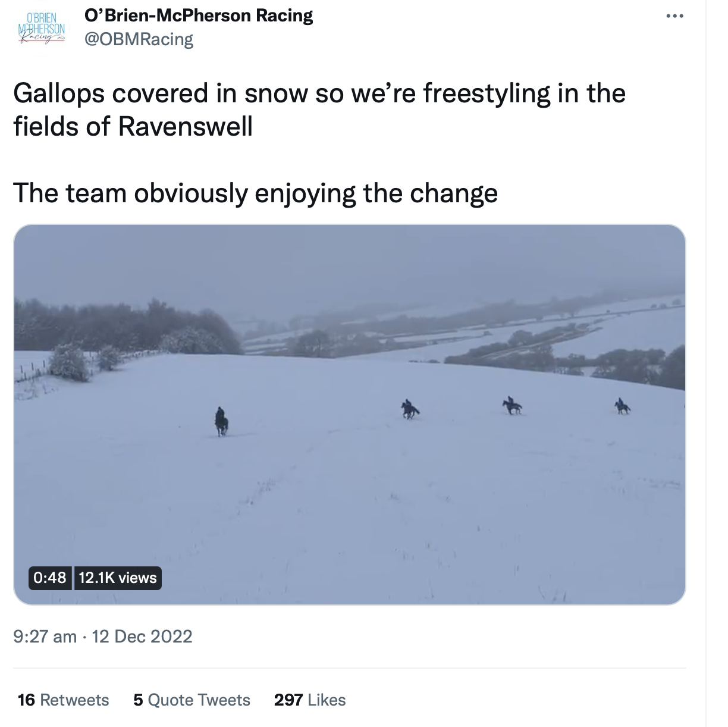Viewport: 728px width, 727px height.
Task: Click the 0:48 video duration badge
Action: tap(50, 578)
